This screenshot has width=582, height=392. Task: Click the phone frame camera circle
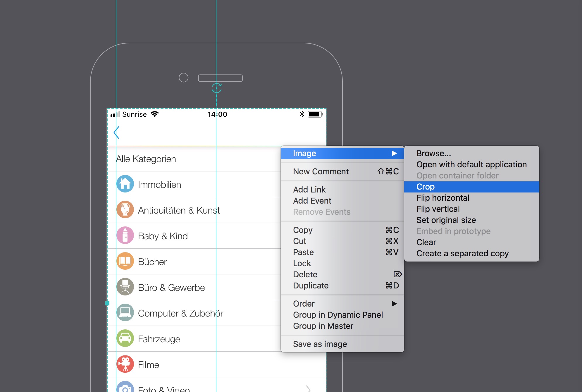click(x=183, y=78)
